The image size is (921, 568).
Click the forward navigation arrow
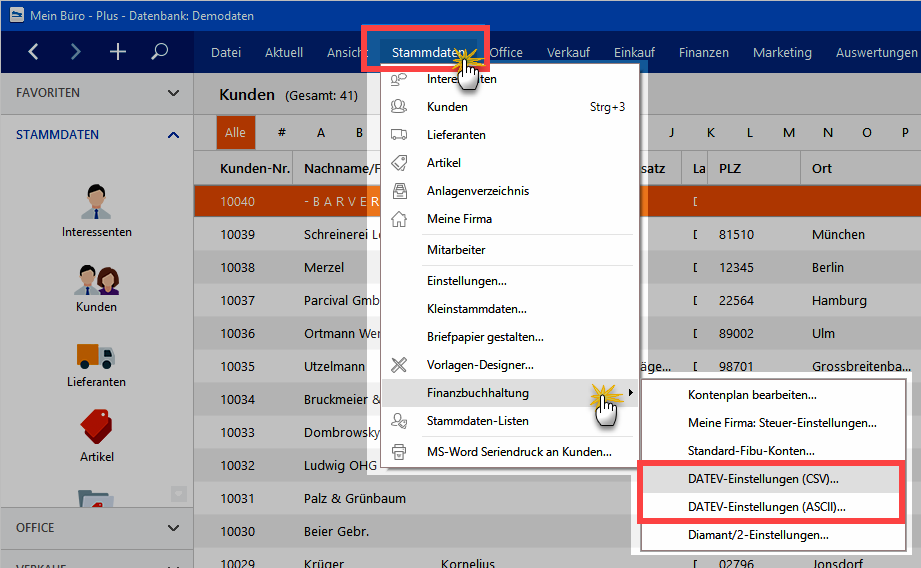click(75, 52)
